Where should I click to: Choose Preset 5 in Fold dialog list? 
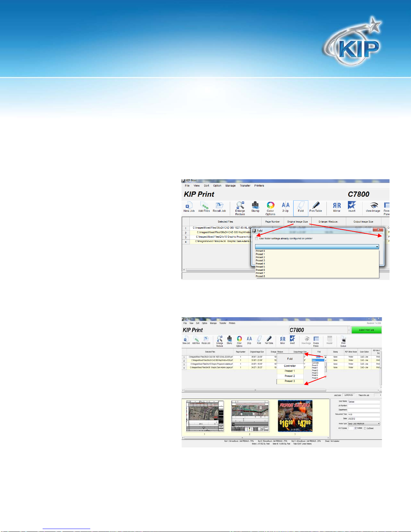coord(260,267)
